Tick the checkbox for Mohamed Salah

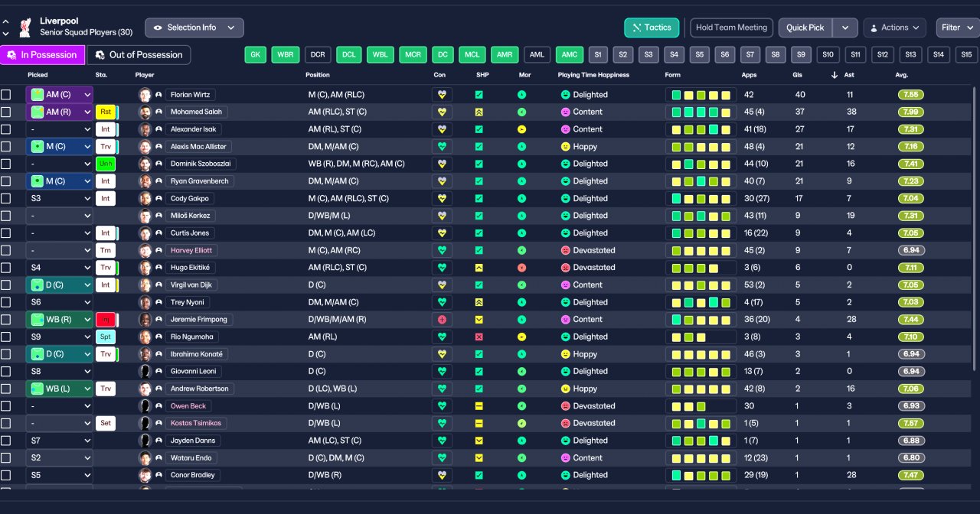pos(6,112)
